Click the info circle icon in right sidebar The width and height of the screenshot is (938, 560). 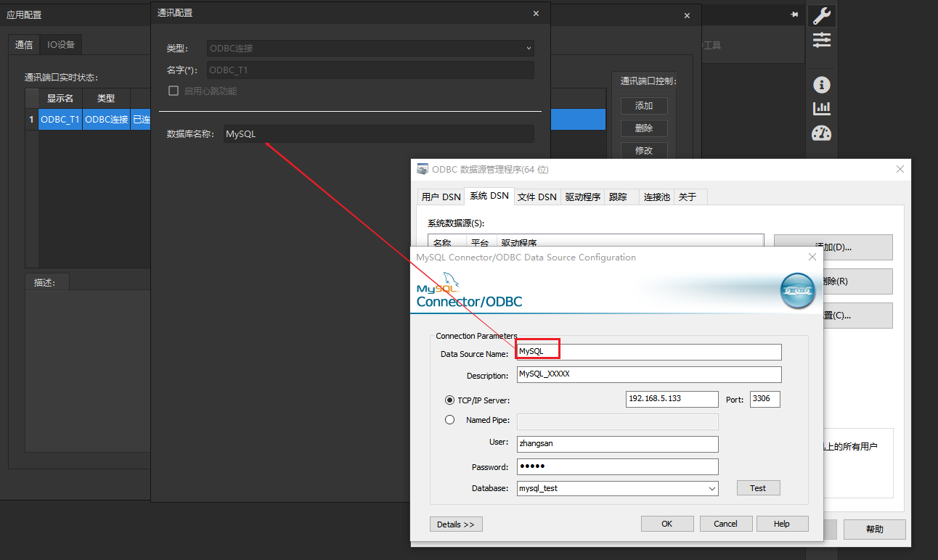point(822,85)
